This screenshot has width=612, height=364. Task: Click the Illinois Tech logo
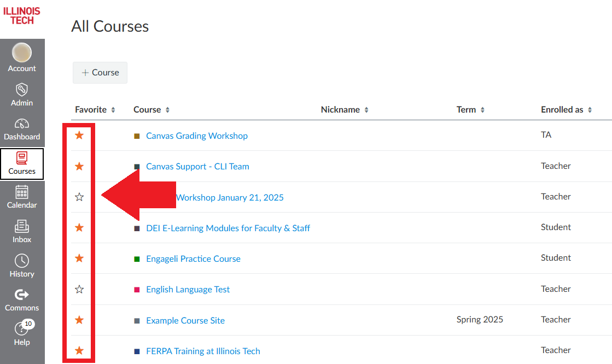click(22, 14)
